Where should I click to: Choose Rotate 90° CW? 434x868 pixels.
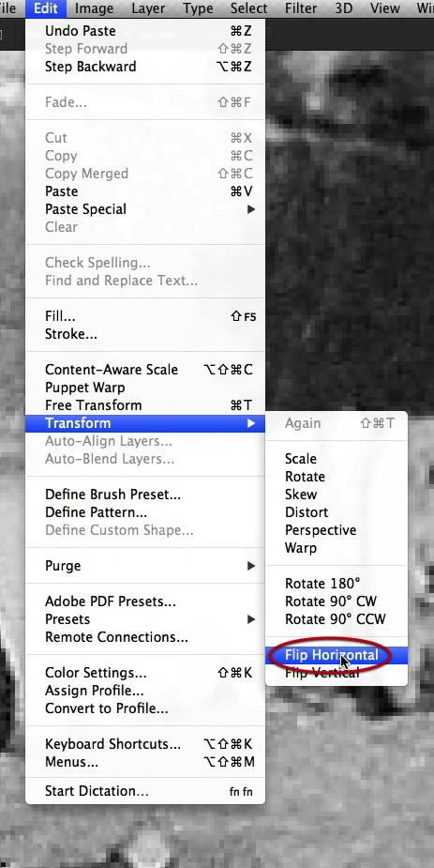tap(337, 602)
